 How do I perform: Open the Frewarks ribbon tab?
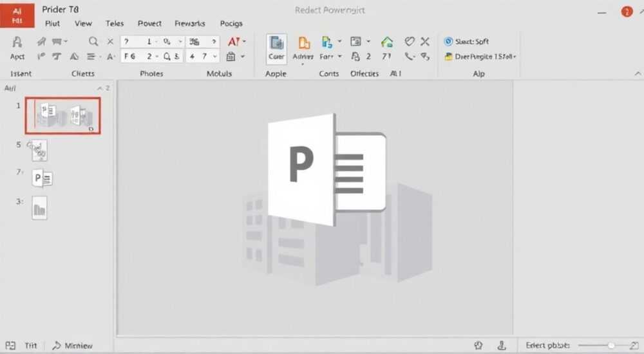pos(190,23)
